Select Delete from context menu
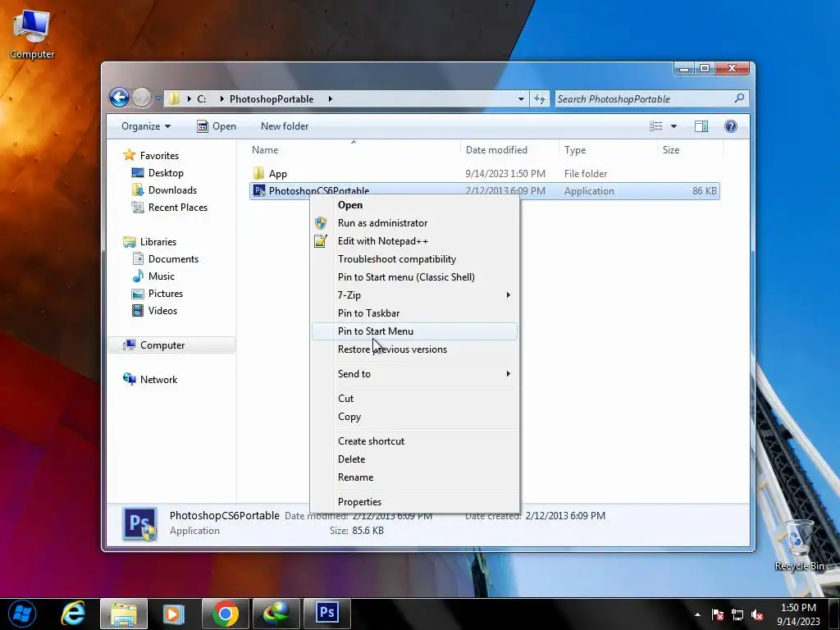The width and height of the screenshot is (840, 630). [x=414, y=459]
